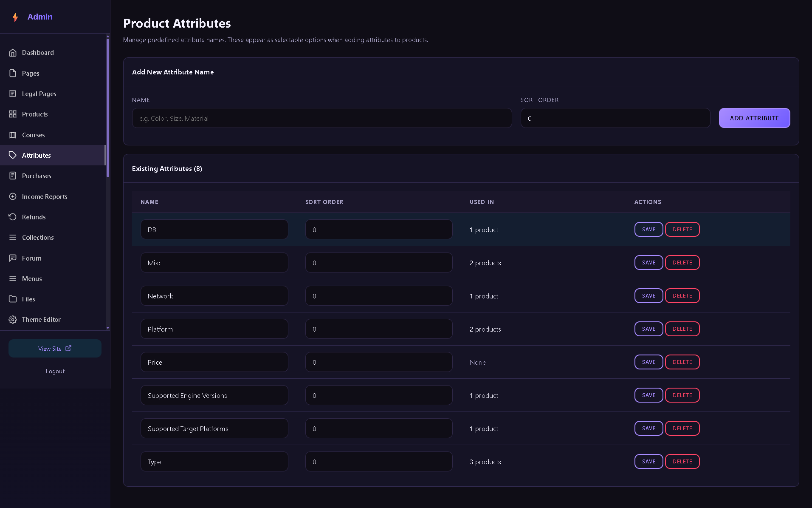Click the sidebar scrollbar thumb
Viewport: 812px width, 508px height.
point(108,108)
